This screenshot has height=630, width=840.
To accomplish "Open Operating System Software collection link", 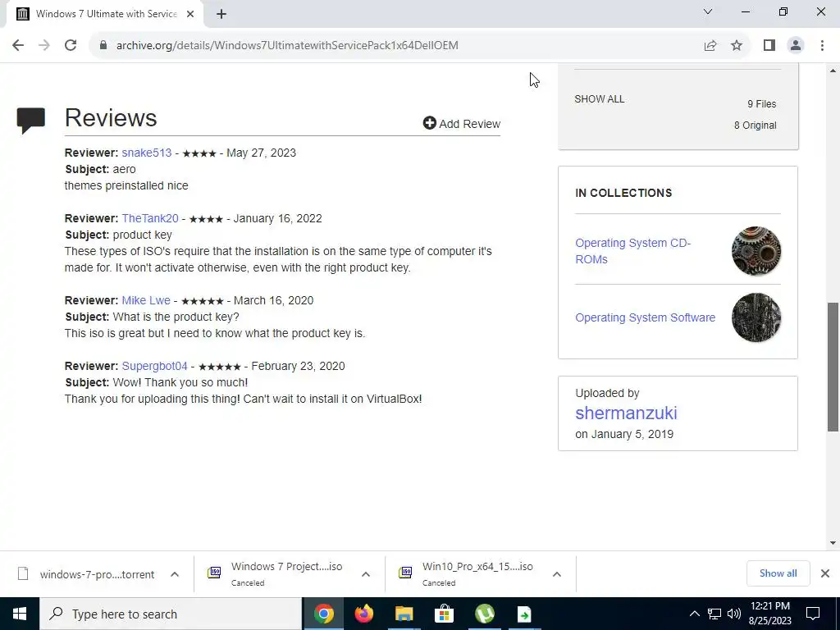I will pyautogui.click(x=645, y=317).
